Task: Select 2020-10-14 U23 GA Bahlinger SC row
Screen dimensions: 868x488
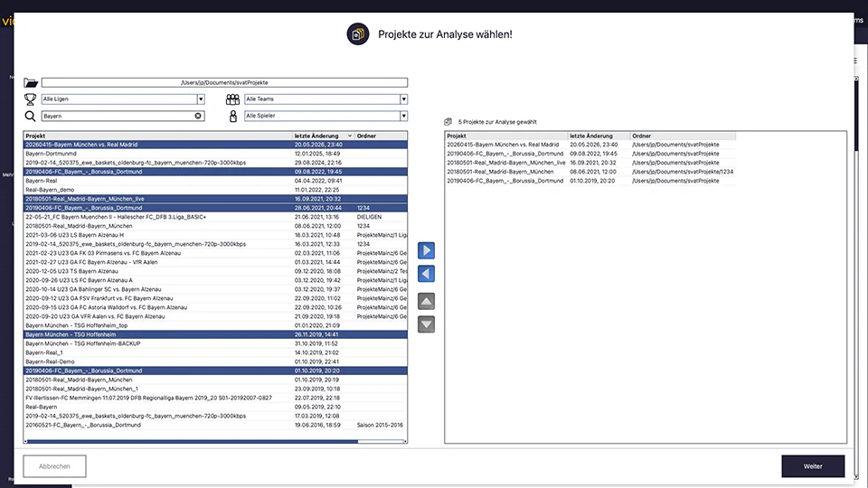Action: 215,289
